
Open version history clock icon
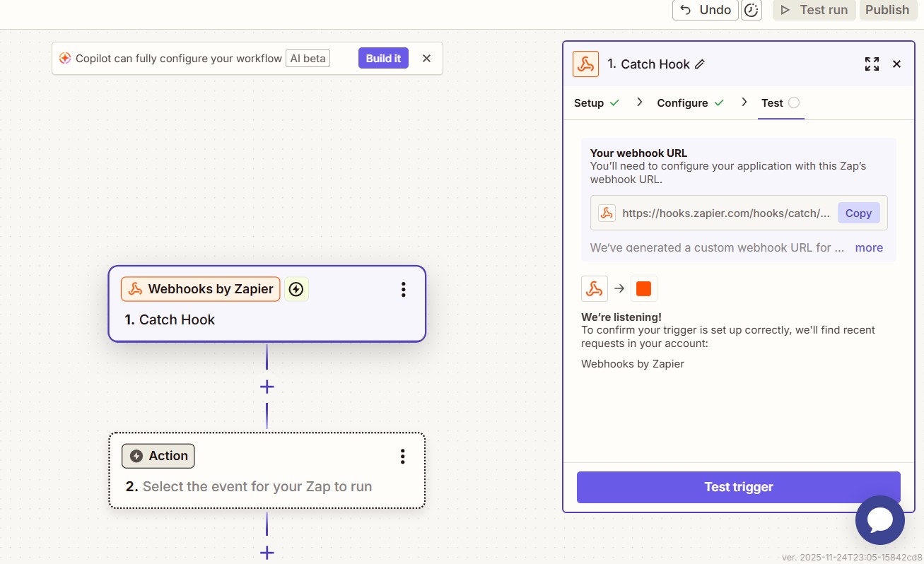751,10
